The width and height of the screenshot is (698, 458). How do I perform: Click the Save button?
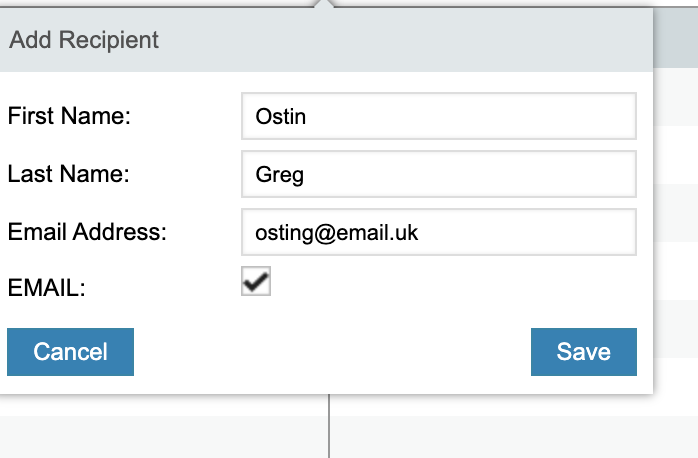(583, 351)
